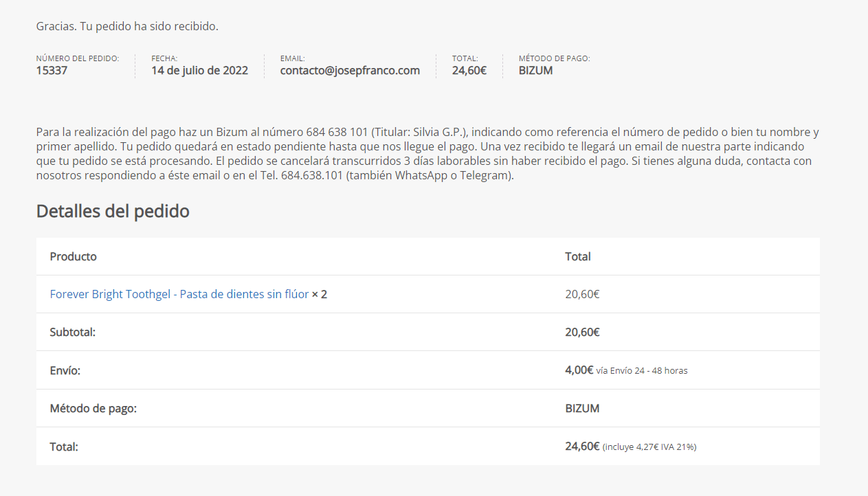Click 'Método de pago:' table row label
868x496 pixels.
tap(93, 408)
